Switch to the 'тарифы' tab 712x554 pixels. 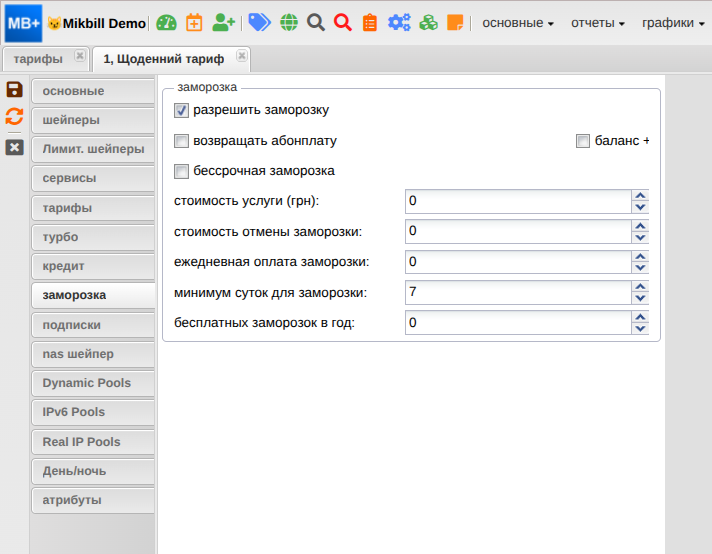pos(38,59)
